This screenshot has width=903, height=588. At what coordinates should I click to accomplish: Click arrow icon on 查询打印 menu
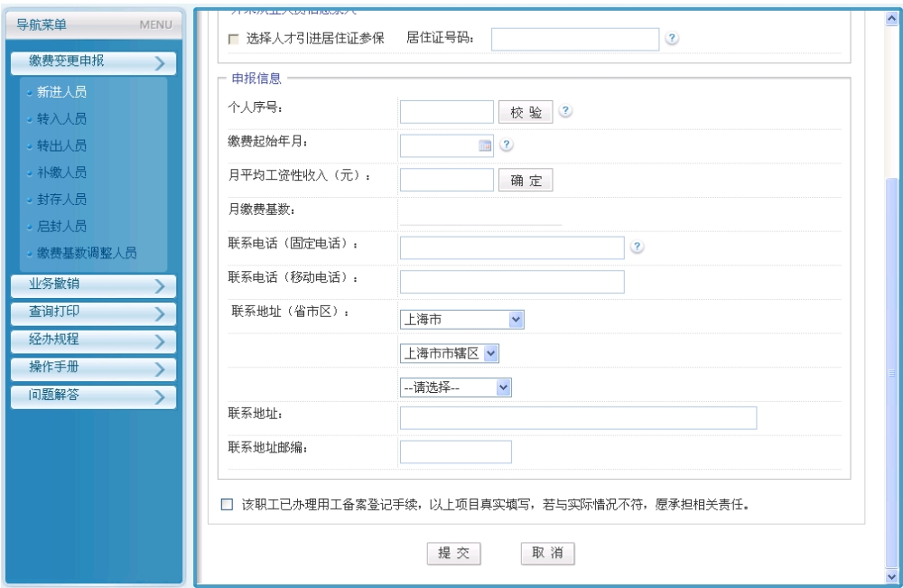[x=160, y=313]
